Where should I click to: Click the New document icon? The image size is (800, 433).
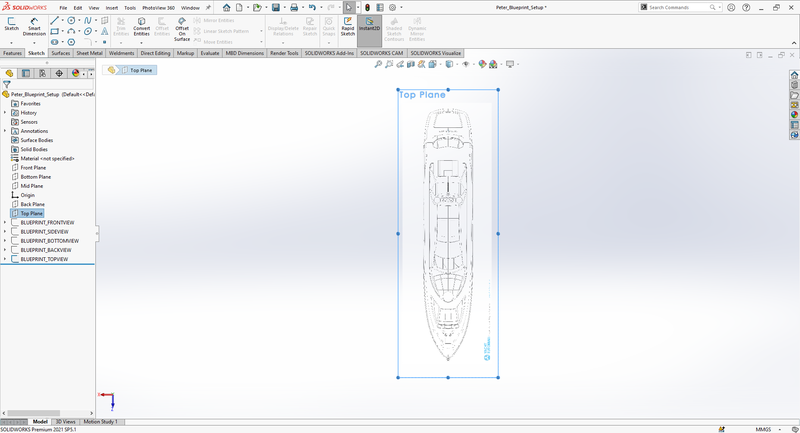pyautogui.click(x=239, y=8)
